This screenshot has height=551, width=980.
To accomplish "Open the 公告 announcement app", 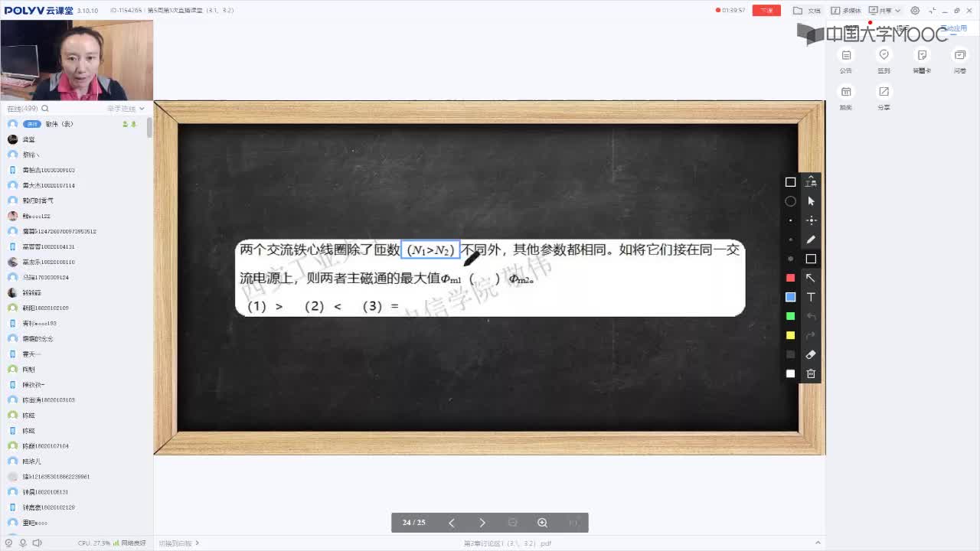I will tap(846, 60).
